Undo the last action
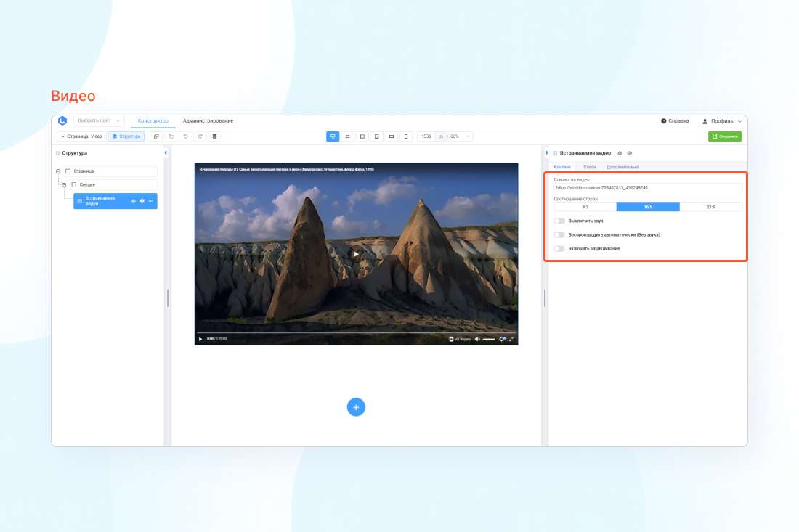 tap(185, 136)
